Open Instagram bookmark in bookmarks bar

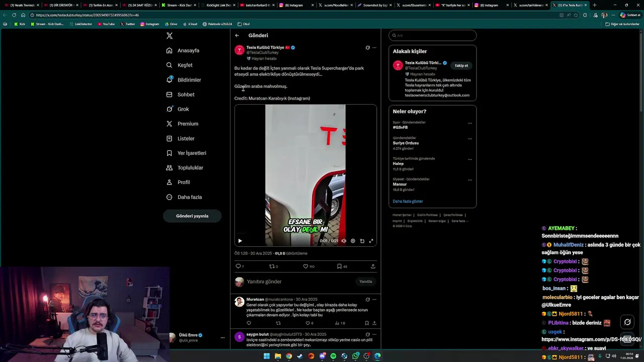click(x=149, y=24)
